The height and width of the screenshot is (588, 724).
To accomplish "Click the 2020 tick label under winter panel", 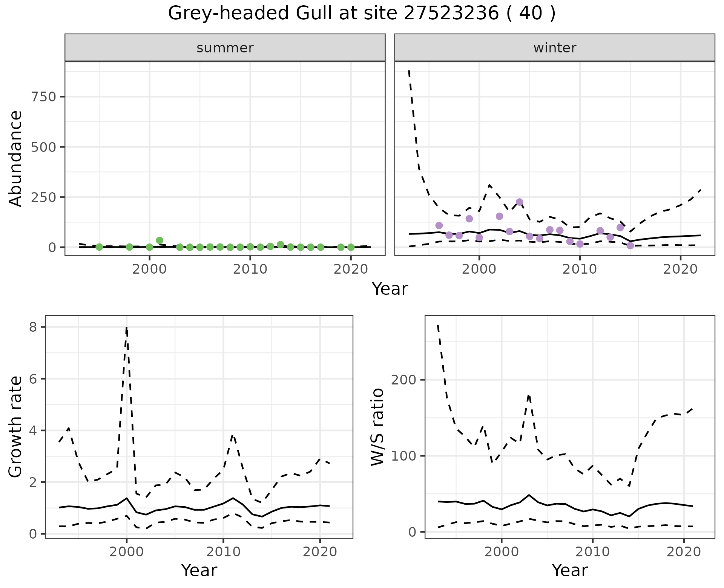I will [x=681, y=269].
